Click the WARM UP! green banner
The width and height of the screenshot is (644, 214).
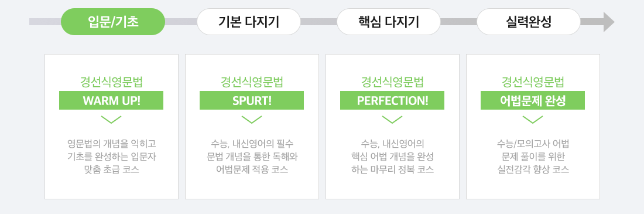click(x=111, y=100)
